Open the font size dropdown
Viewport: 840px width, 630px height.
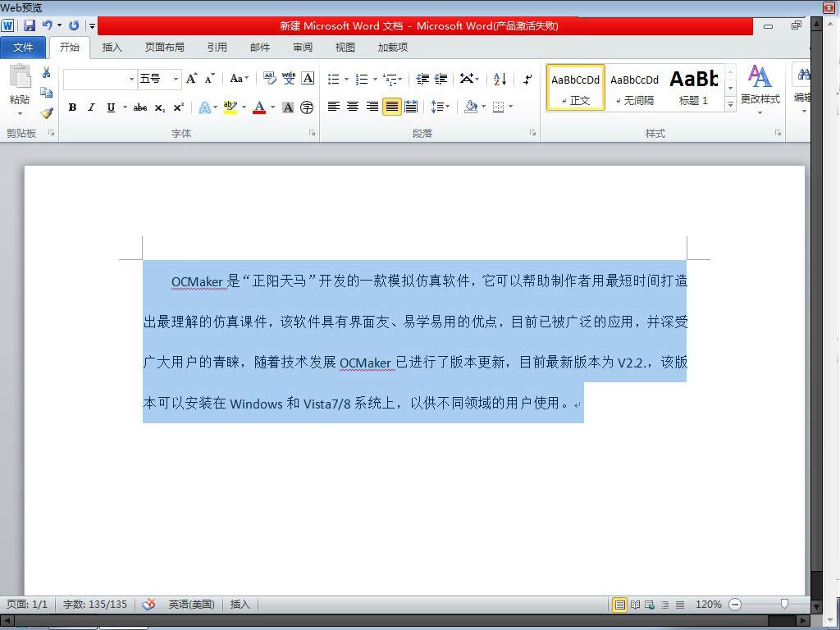pos(176,80)
